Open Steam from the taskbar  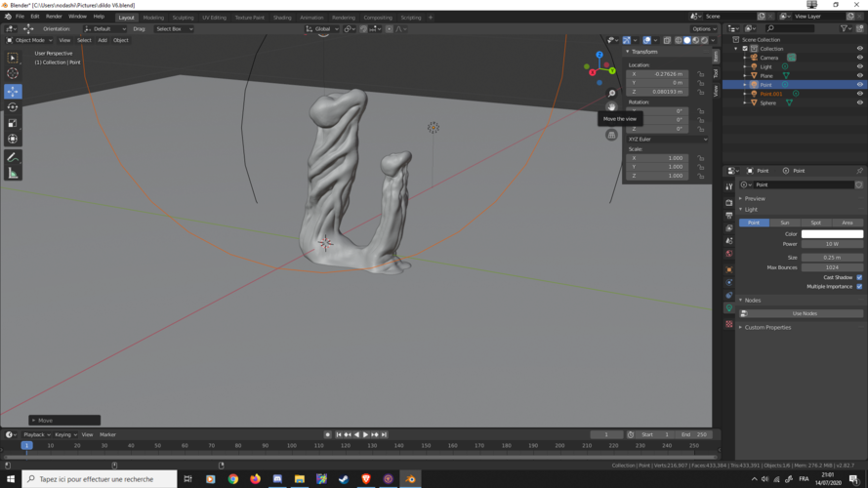click(x=344, y=479)
